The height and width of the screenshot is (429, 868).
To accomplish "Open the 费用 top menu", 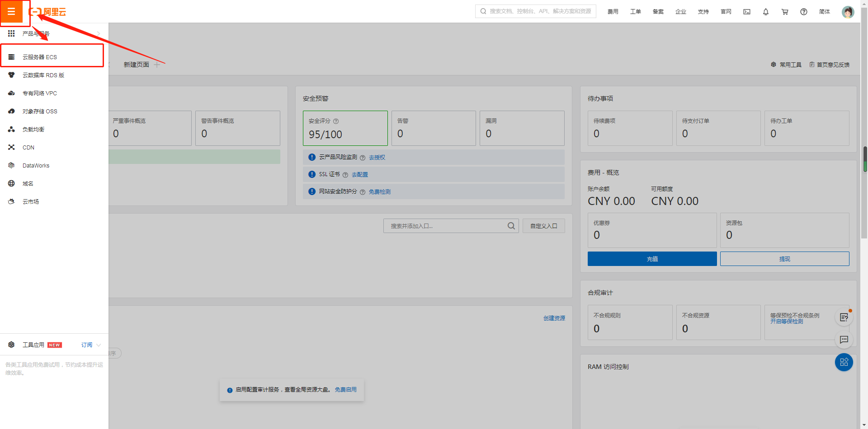I will 613,12.
